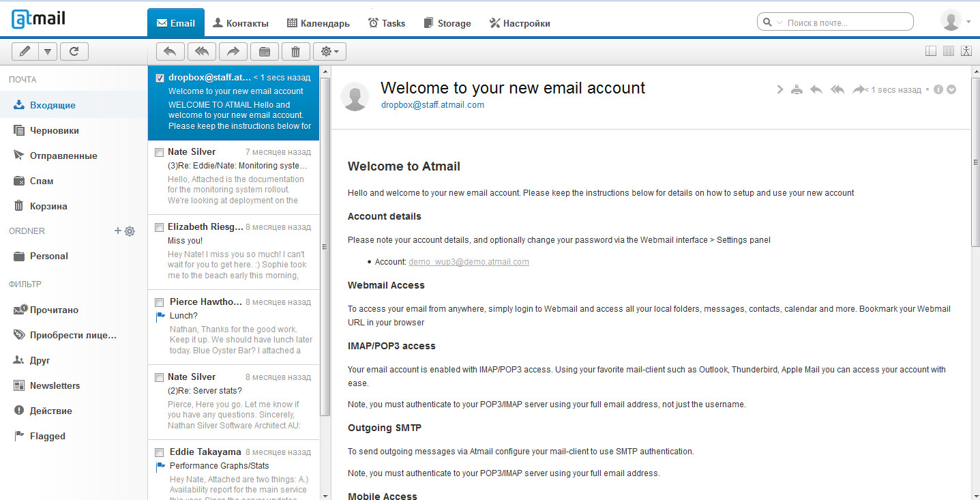Image resolution: width=980 pixels, height=500 pixels.
Task: Click sender link dropbox@staff.atmail.com
Action: [x=432, y=104]
